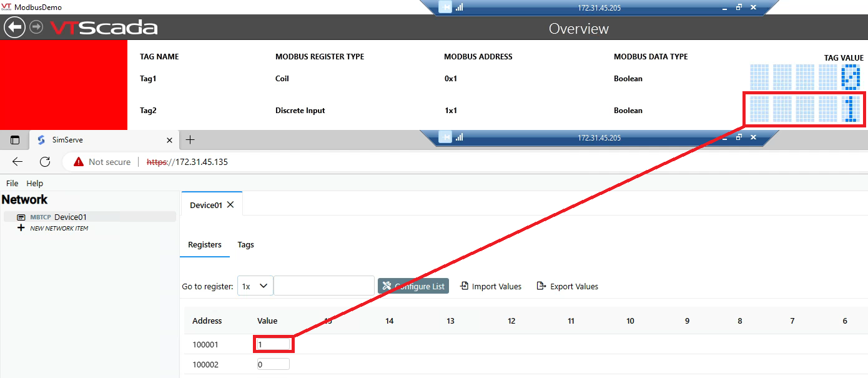Click the value field of register 100001
The height and width of the screenshot is (378, 868).
[273, 344]
